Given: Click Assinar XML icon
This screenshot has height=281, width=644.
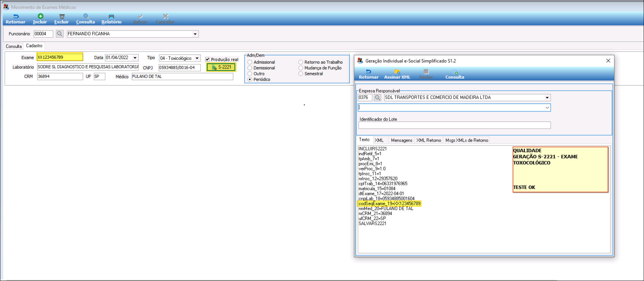Looking at the screenshot, I should click(397, 72).
